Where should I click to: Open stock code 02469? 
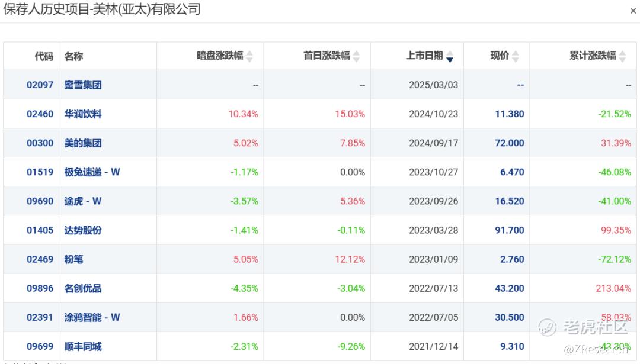point(40,259)
